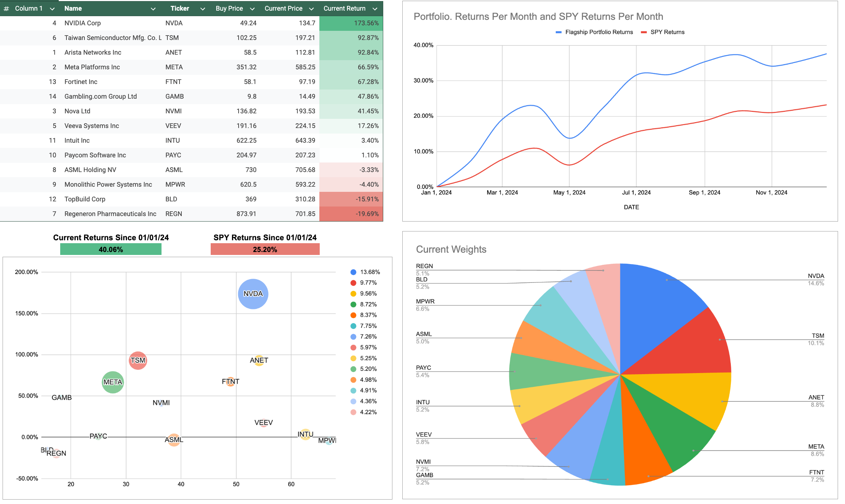Click Regeneron Pharmaceuticals return -19.69%
The width and height of the screenshot is (845, 504).
(x=351, y=214)
